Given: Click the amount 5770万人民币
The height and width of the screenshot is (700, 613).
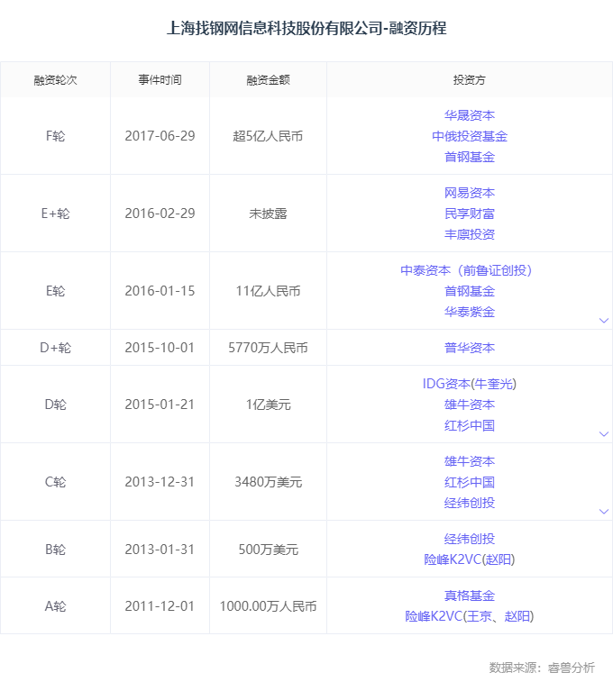Looking at the screenshot, I should (268, 348).
